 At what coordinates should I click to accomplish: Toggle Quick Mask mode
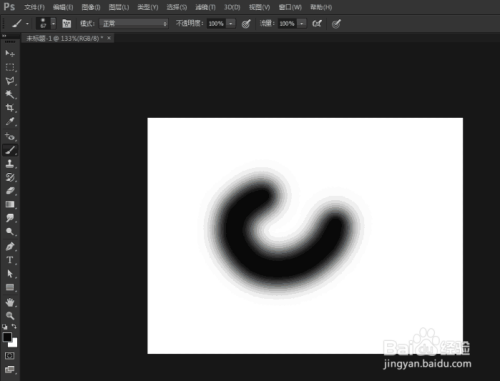[10, 356]
